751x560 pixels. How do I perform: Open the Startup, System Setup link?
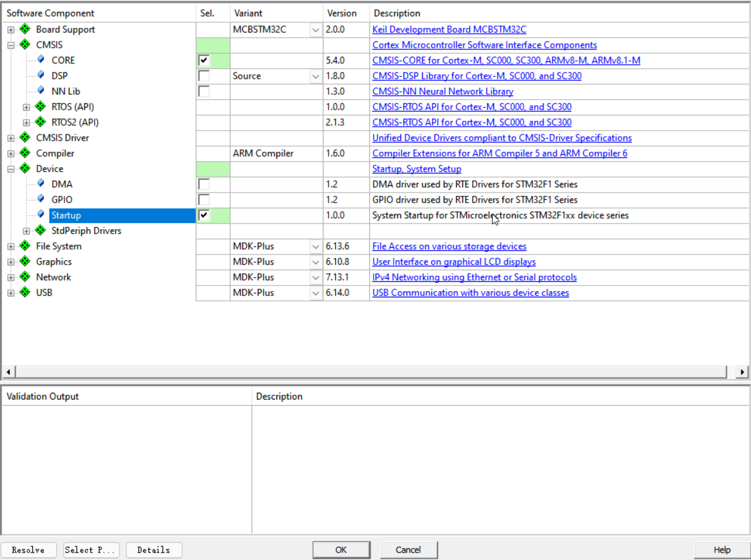tap(416, 168)
